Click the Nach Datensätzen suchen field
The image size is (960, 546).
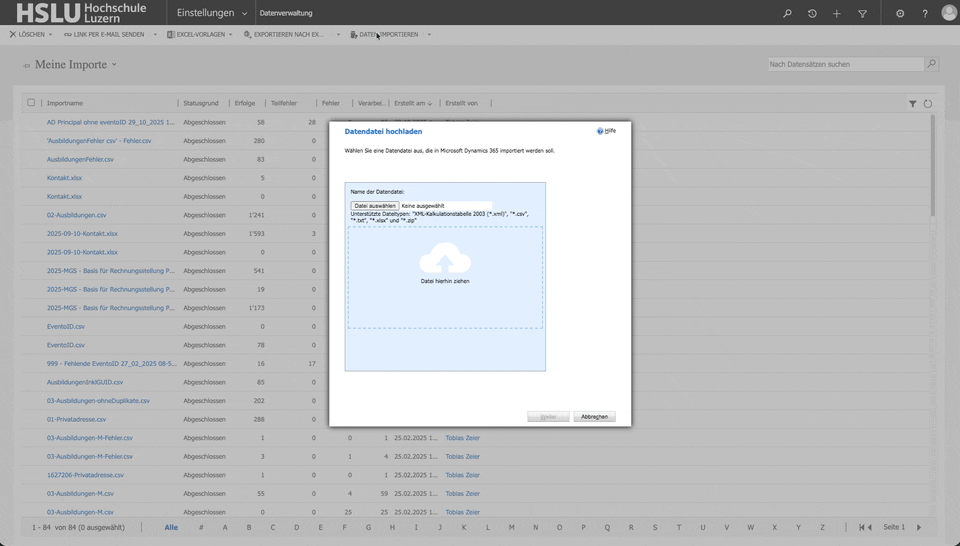point(845,64)
